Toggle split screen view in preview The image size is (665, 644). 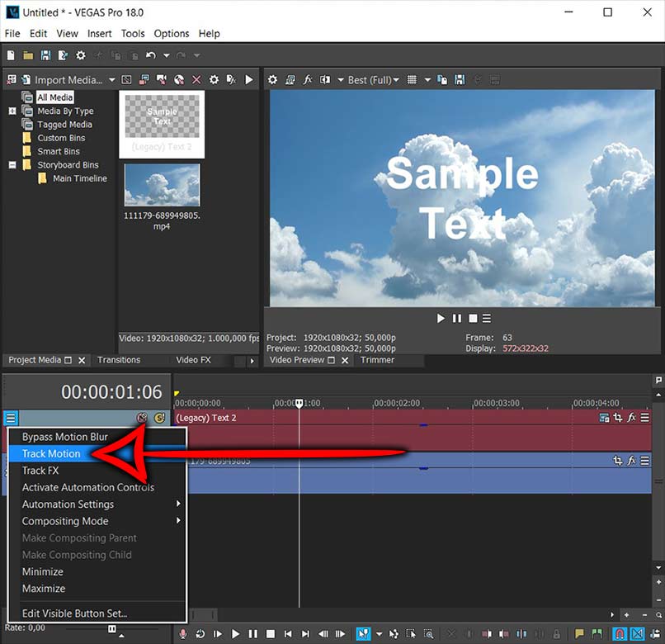(325, 80)
